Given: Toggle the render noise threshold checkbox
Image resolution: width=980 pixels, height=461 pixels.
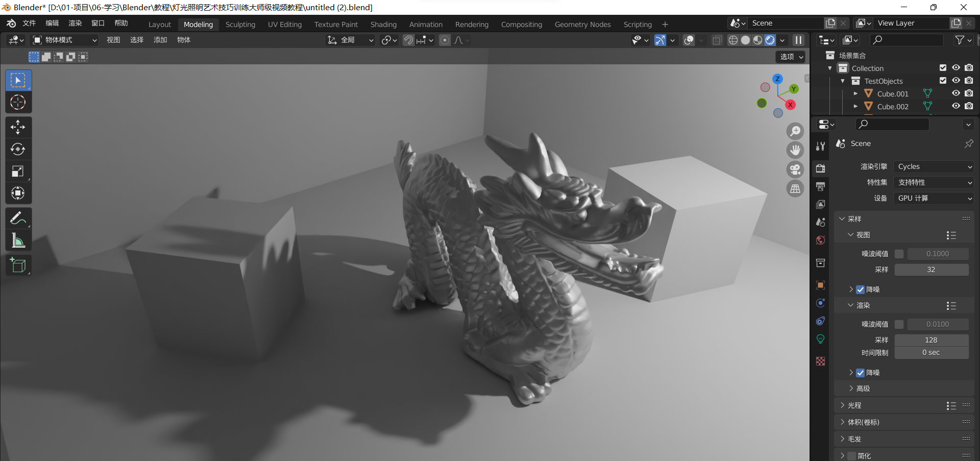Looking at the screenshot, I should pyautogui.click(x=899, y=324).
